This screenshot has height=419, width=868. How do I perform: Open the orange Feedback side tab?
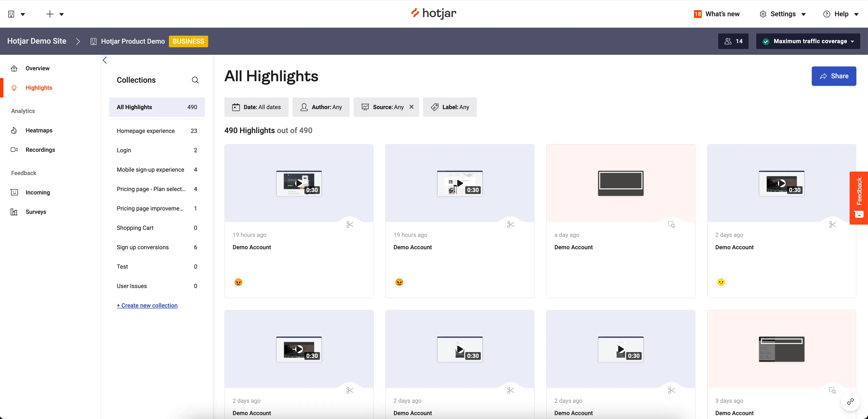pyautogui.click(x=859, y=198)
